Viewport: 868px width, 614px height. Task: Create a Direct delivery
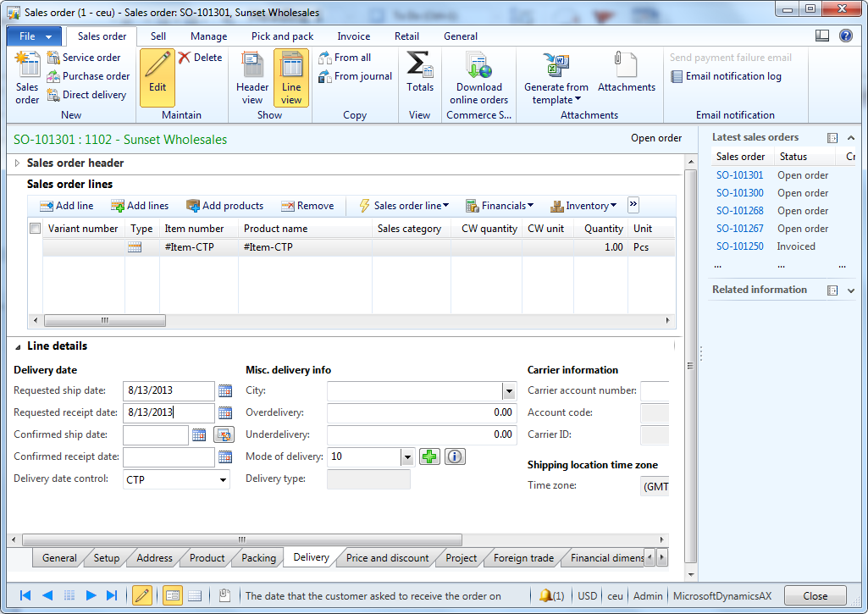coord(86,95)
